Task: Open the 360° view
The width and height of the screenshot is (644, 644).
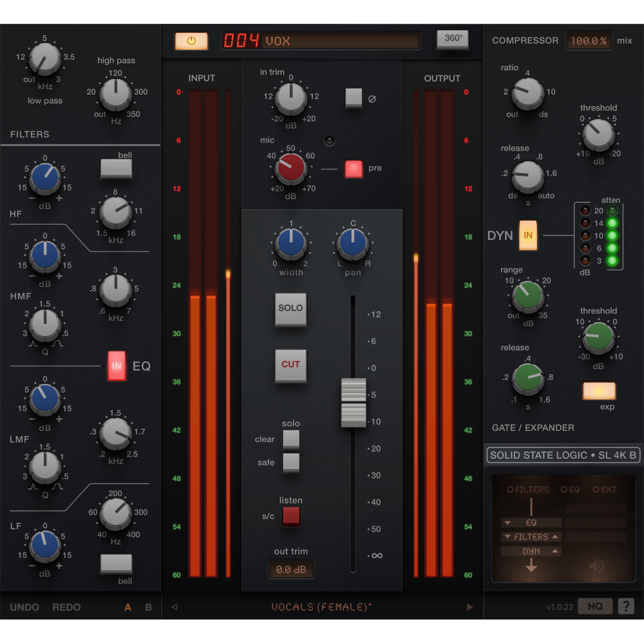Action: [453, 38]
